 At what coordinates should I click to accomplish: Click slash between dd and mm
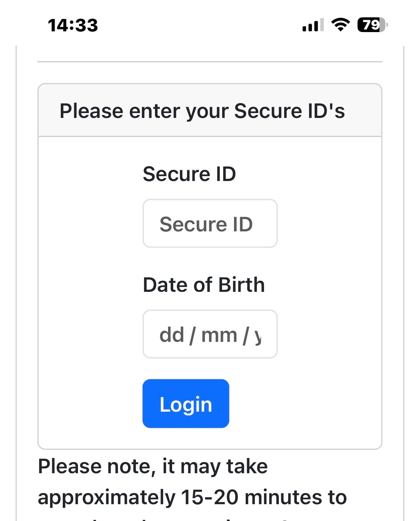pyautogui.click(x=192, y=335)
